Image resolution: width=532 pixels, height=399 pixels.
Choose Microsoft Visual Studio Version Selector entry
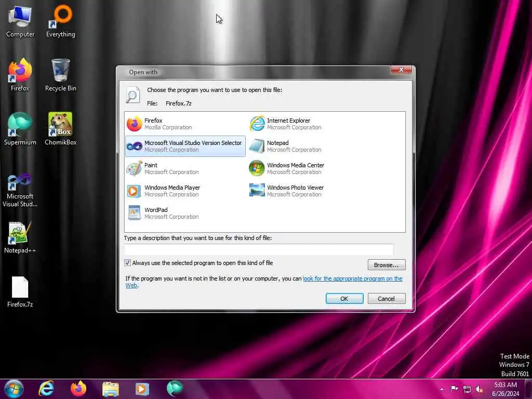coord(185,146)
